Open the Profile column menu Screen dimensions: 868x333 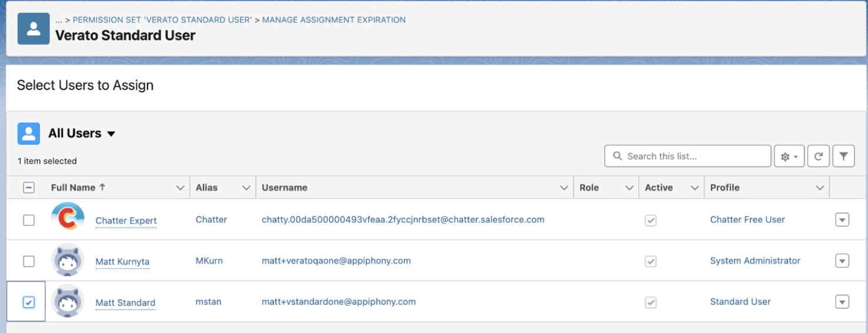click(x=819, y=188)
